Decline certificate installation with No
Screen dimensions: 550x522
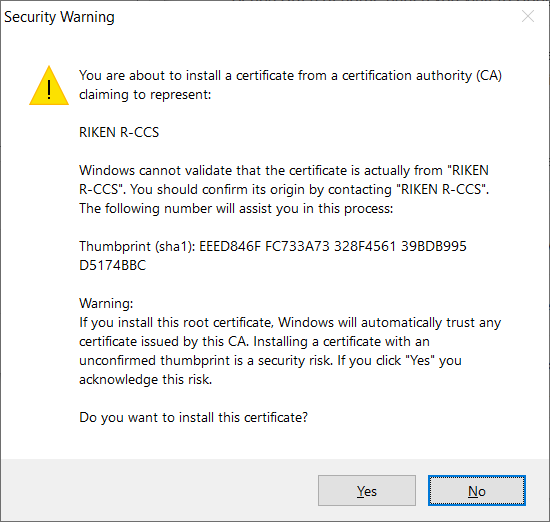(477, 491)
